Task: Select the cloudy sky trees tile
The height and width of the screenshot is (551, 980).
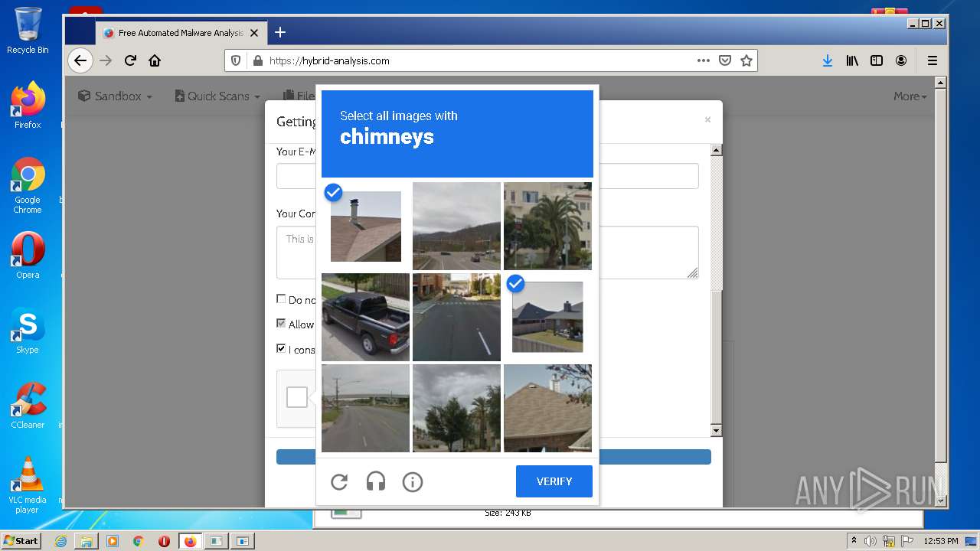Action: (456, 408)
